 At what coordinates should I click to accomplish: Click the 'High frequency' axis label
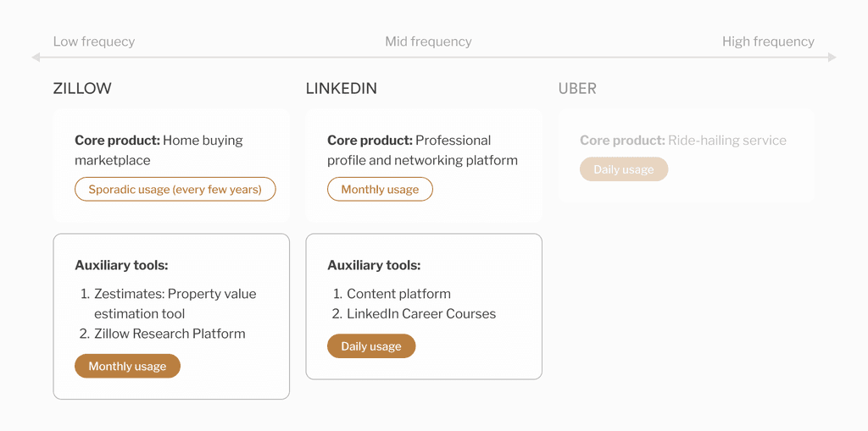(x=768, y=41)
